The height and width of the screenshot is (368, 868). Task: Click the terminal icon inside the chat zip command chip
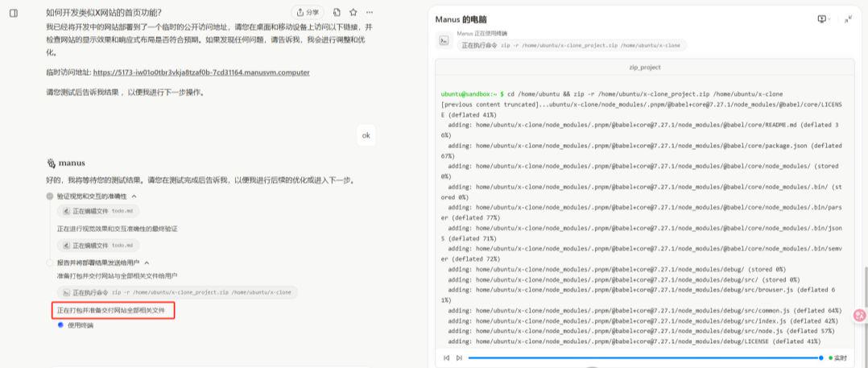[x=66, y=292]
